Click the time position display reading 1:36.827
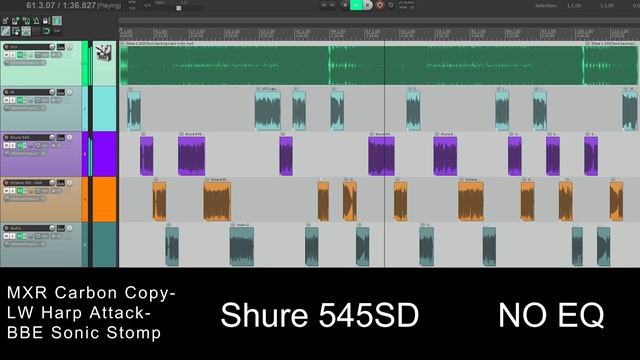This screenshot has height=360, width=640. pyautogui.click(x=79, y=5)
